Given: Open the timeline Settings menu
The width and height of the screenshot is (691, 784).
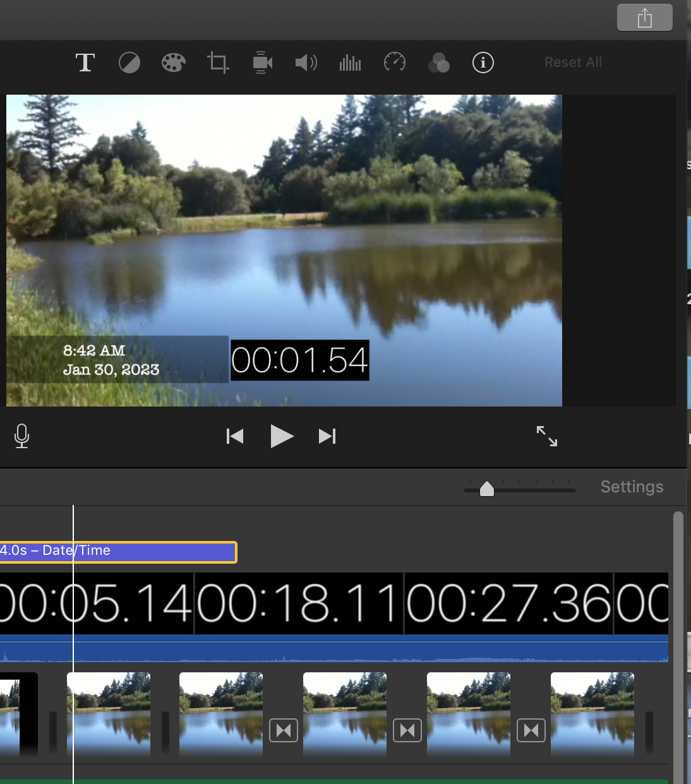Looking at the screenshot, I should [x=632, y=487].
